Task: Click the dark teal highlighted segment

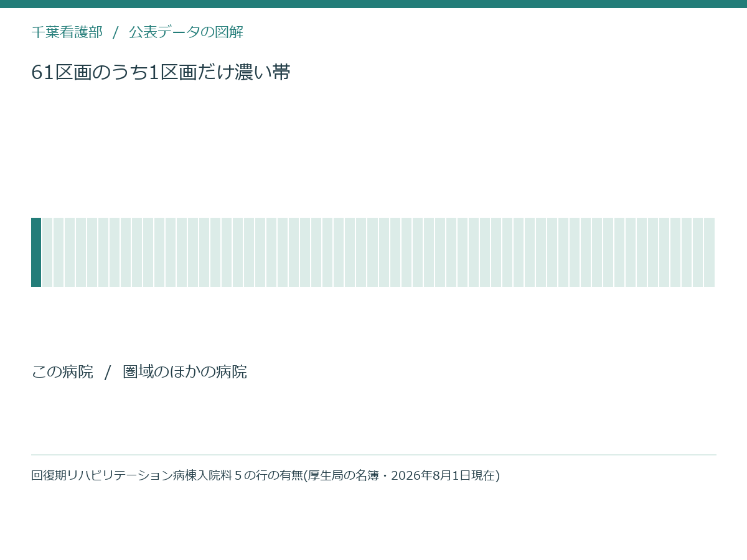Action: [36, 252]
